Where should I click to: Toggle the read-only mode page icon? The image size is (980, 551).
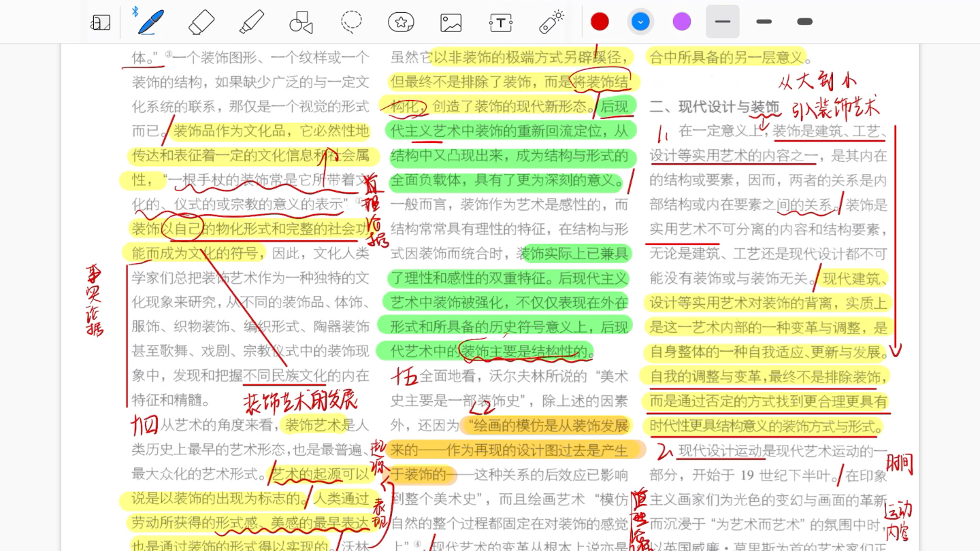coord(100,22)
